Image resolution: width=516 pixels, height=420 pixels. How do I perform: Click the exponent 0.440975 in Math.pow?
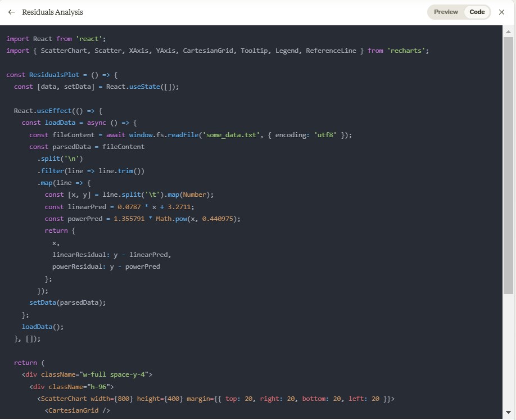point(218,219)
